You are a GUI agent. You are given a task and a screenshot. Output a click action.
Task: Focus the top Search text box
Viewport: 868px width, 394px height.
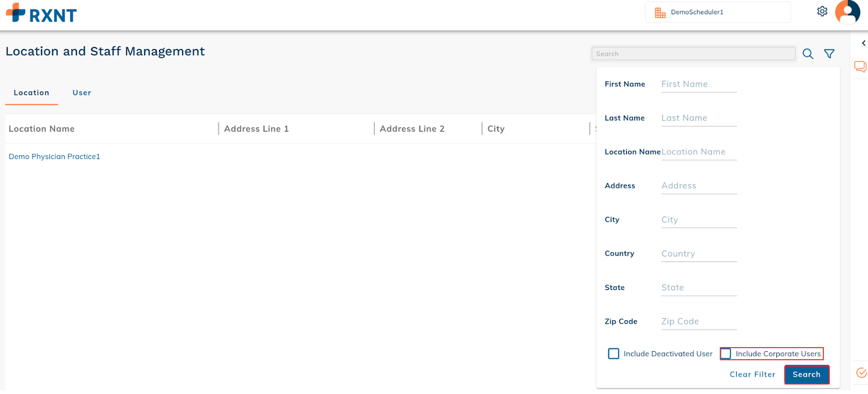[x=693, y=54]
